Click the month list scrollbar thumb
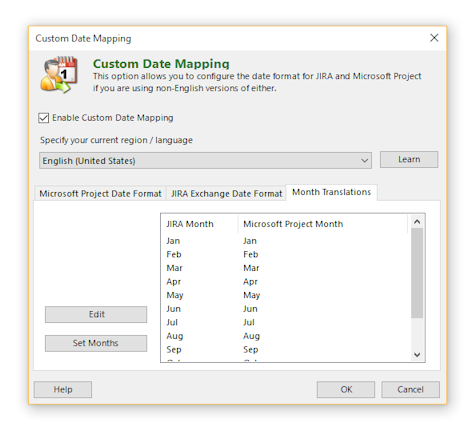472x435 pixels. point(417,273)
